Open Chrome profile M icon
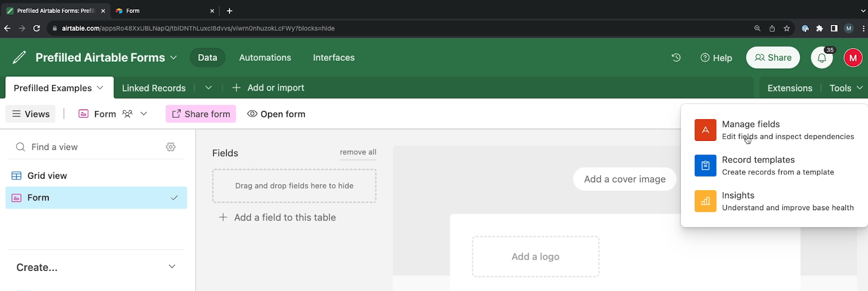 [849, 28]
